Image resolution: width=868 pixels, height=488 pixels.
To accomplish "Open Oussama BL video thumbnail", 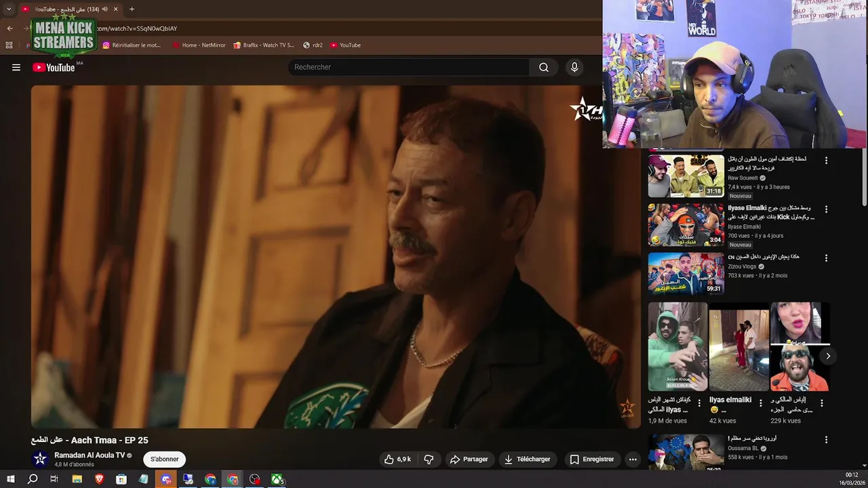I will 686,453.
